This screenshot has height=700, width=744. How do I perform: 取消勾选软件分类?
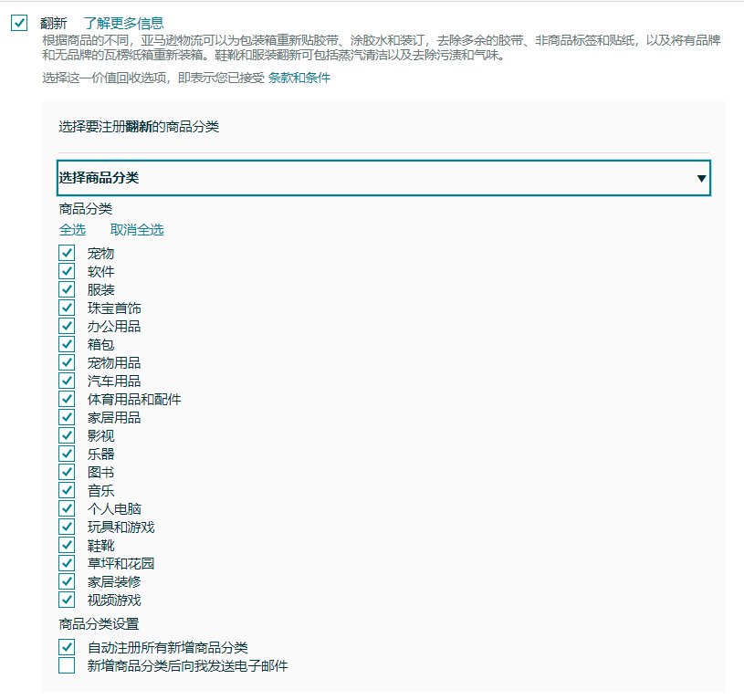click(67, 271)
